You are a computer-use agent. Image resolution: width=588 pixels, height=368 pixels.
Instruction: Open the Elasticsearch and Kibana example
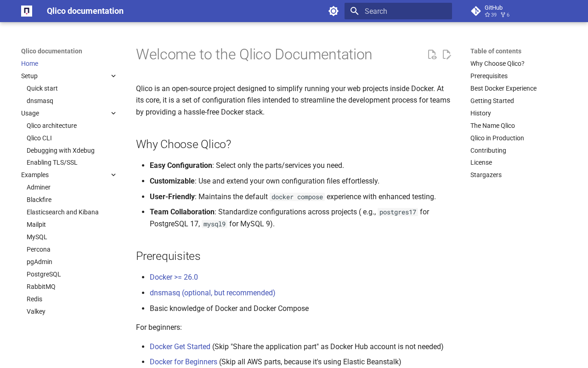click(62, 212)
